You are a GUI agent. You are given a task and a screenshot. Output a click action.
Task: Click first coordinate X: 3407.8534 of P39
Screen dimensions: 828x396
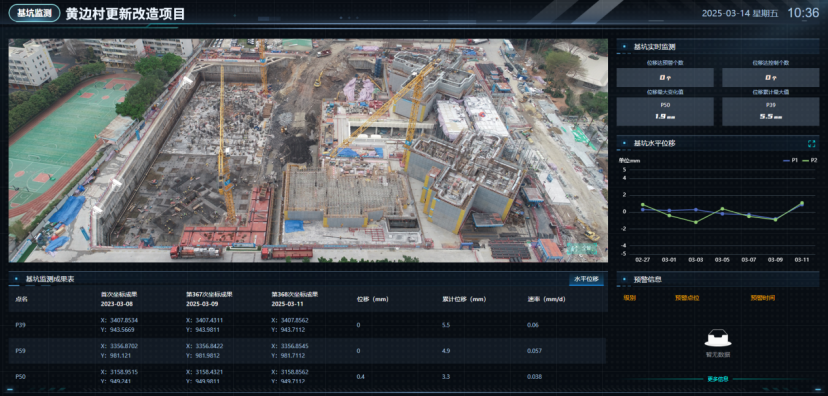tap(119, 320)
